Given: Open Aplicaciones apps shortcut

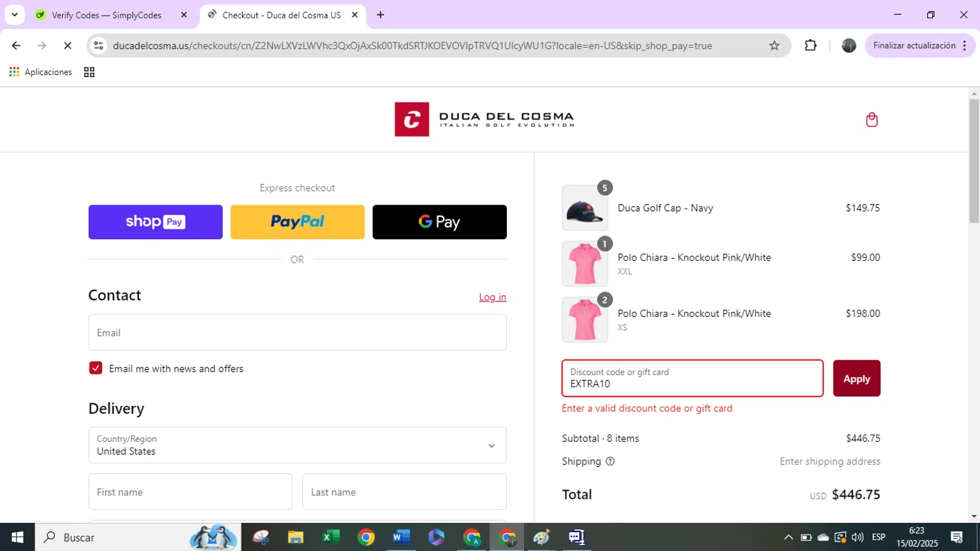Looking at the screenshot, I should [x=41, y=72].
